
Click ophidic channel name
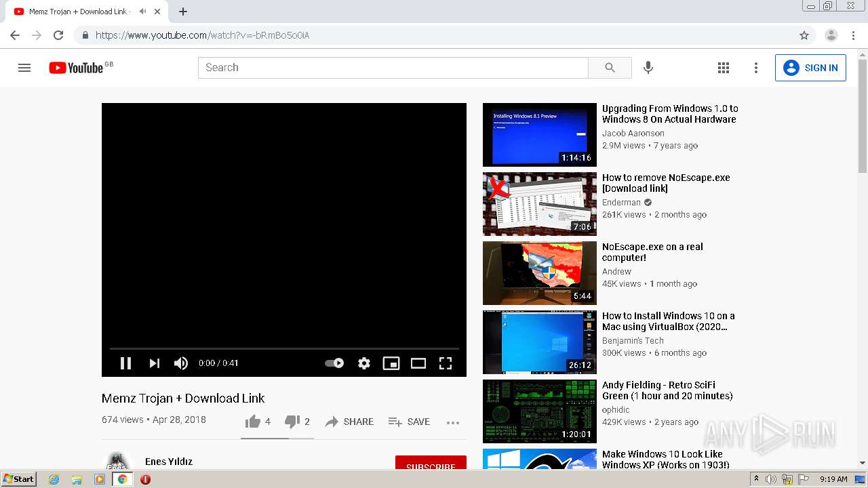[x=616, y=410]
